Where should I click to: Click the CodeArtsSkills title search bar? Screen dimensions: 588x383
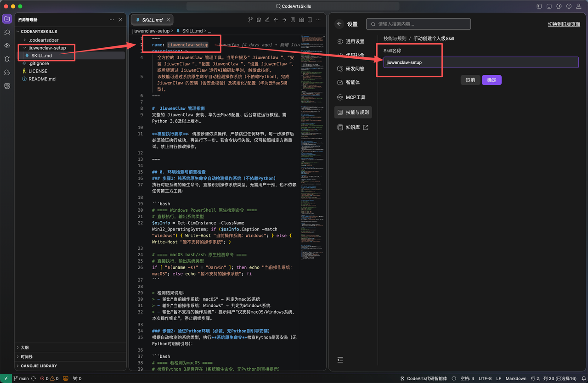(x=293, y=6)
